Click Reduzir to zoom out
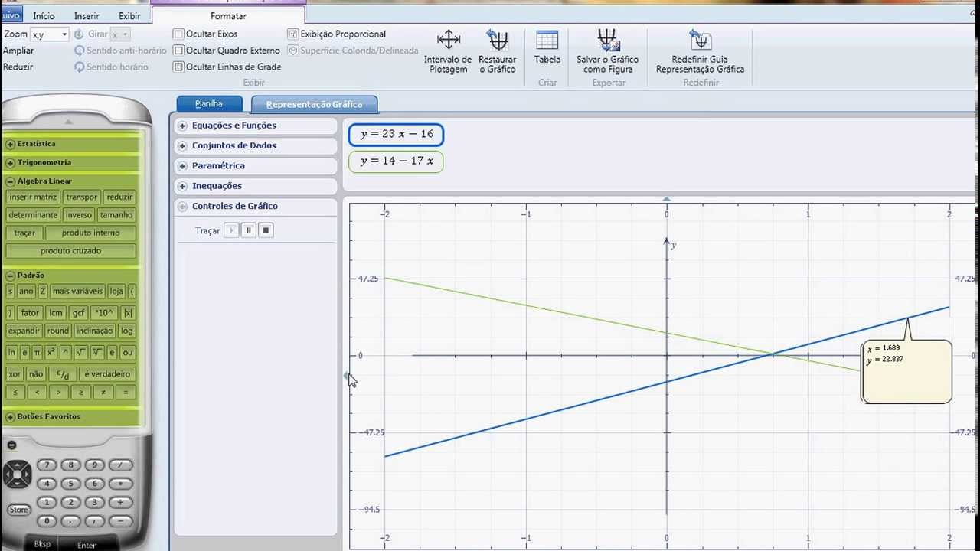Image resolution: width=980 pixels, height=551 pixels. (x=18, y=67)
